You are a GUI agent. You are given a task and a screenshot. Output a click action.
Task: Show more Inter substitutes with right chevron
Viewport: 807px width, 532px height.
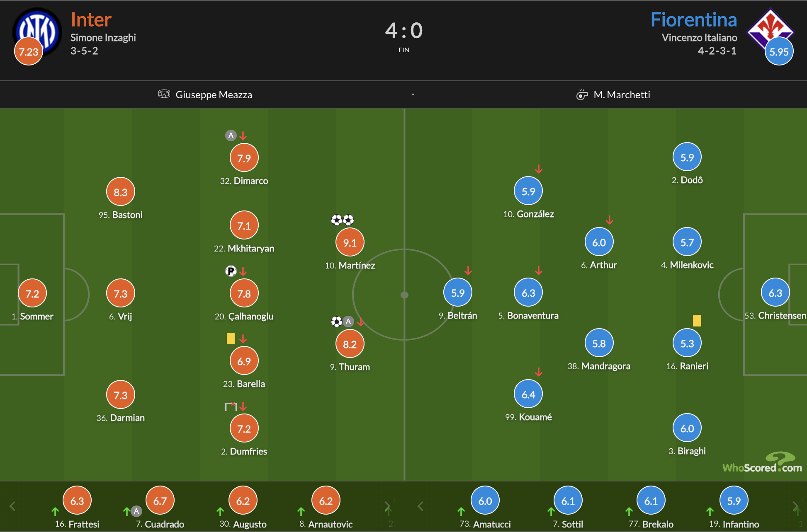click(x=387, y=506)
